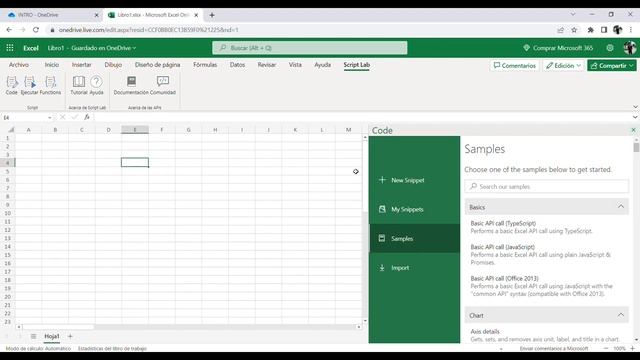The height and width of the screenshot is (360, 640).
Task: Open the Libro1 file name dropdown
Action: click(134, 48)
